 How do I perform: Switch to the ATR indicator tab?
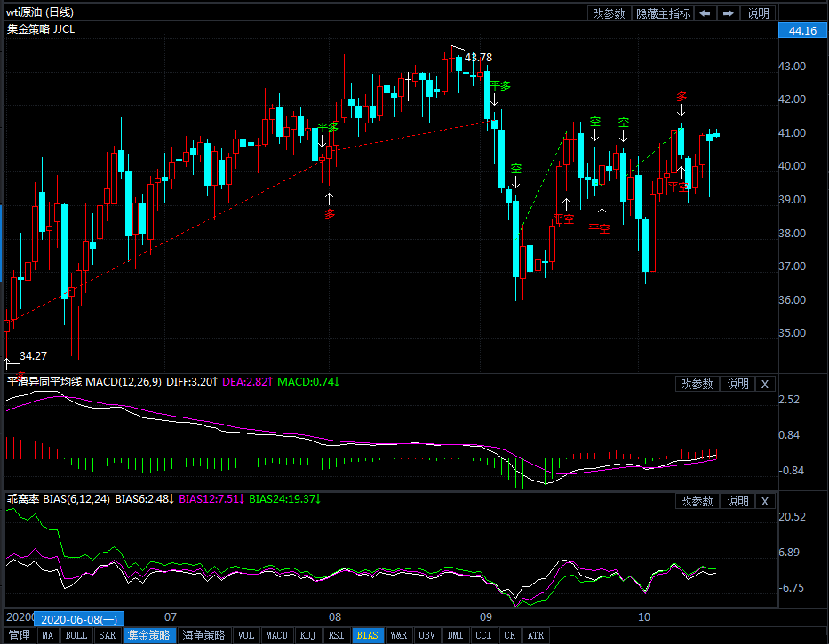[536, 635]
